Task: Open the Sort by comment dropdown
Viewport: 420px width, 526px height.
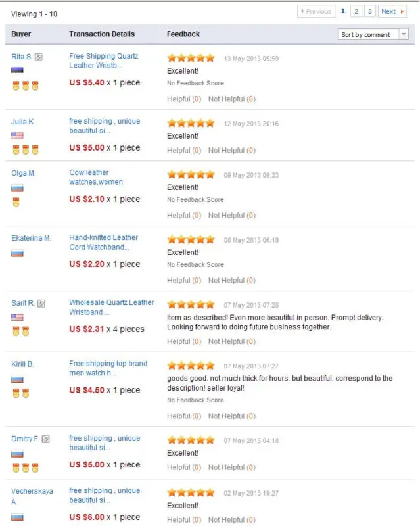Action: [373, 34]
